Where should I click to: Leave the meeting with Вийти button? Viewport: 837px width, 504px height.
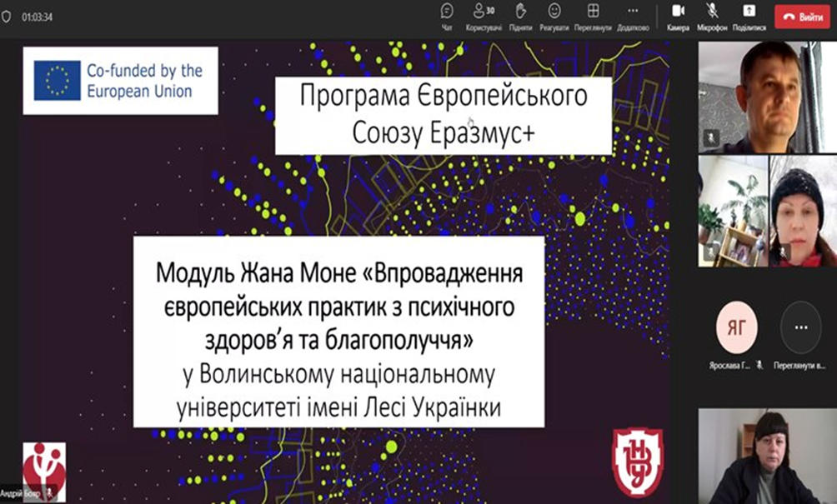coord(803,16)
